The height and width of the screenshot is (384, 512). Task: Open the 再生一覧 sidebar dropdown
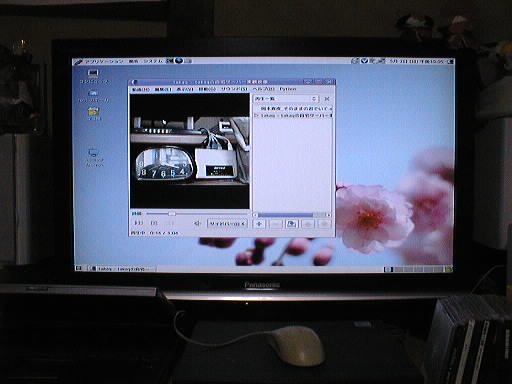coord(286,99)
